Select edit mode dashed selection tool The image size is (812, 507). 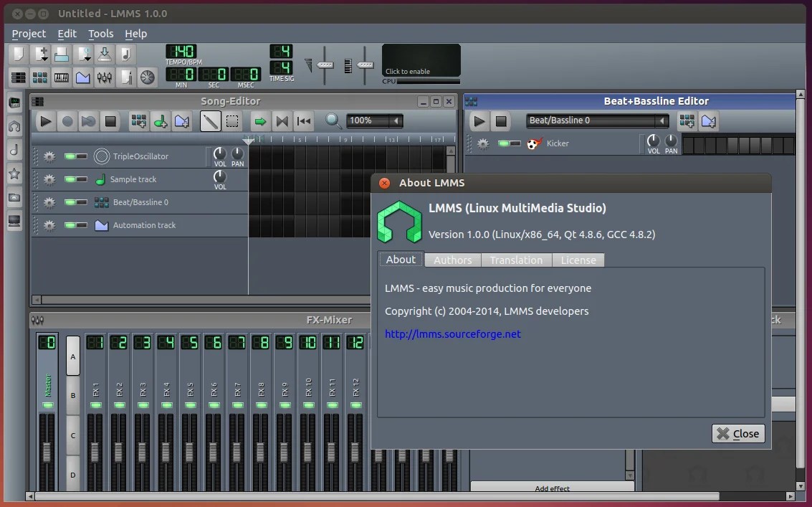point(232,121)
